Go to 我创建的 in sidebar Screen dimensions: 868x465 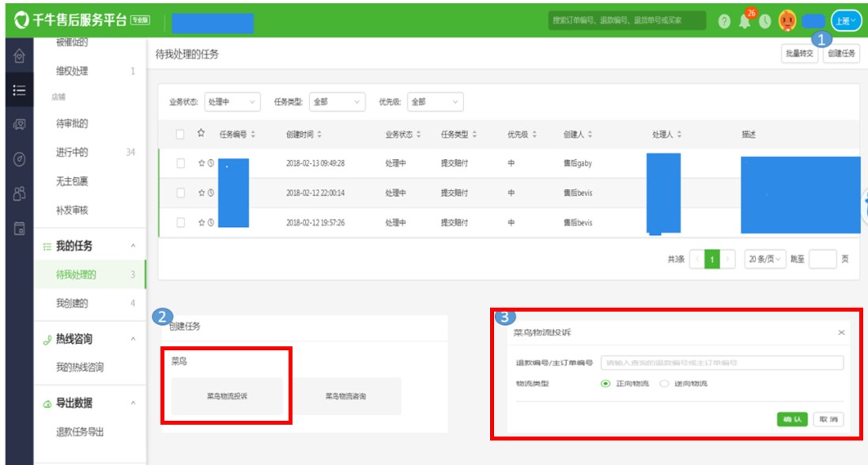pyautogui.click(x=72, y=303)
